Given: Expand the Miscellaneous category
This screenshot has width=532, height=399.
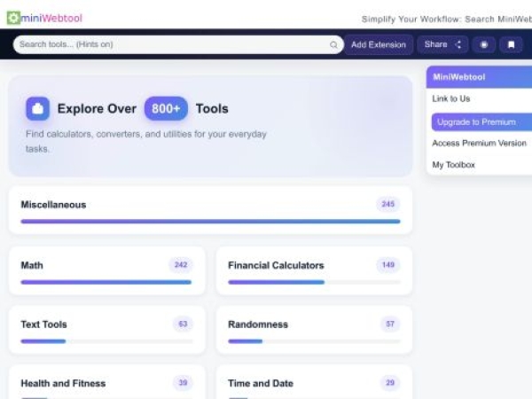Looking at the screenshot, I should (53, 205).
